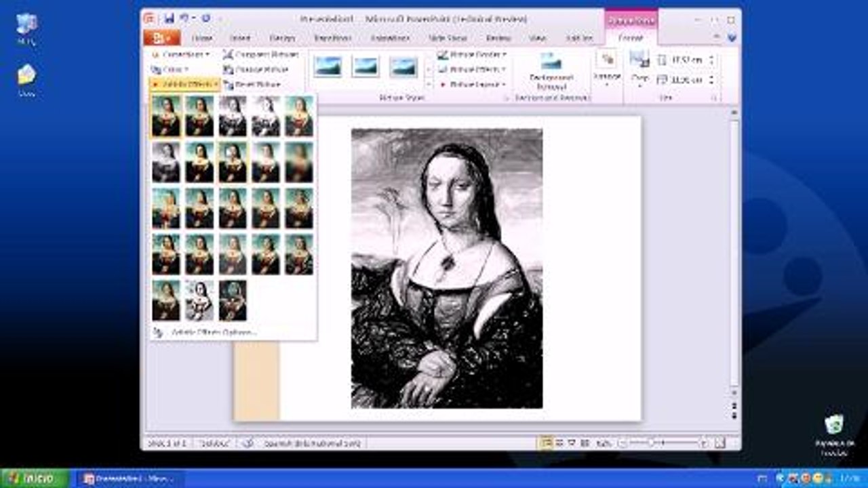Click the Height spinner arrows
The width and height of the screenshot is (868, 488).
point(711,60)
